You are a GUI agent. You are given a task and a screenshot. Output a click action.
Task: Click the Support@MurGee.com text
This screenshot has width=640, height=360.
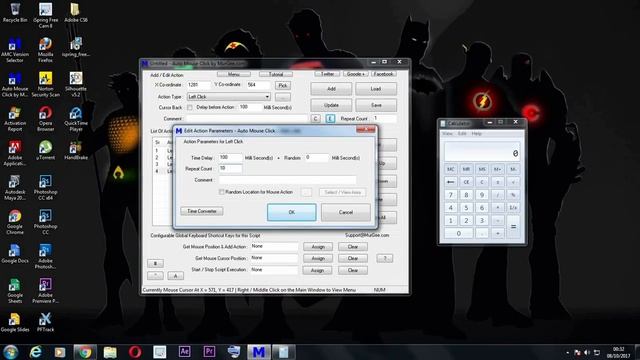tap(367, 236)
